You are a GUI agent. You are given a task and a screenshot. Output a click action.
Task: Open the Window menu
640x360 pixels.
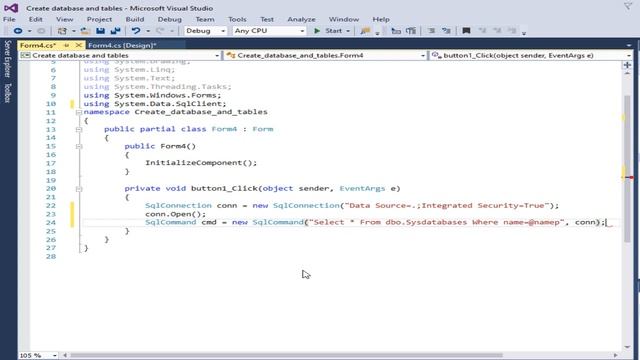coord(344,19)
